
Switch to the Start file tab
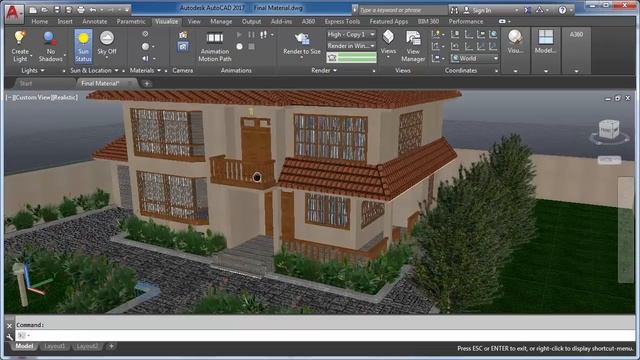point(26,83)
